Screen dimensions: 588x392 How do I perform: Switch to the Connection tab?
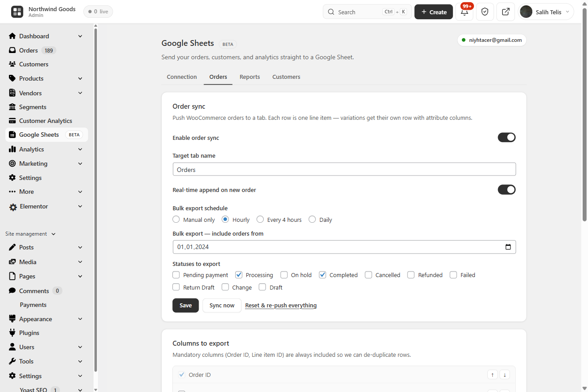(x=182, y=77)
